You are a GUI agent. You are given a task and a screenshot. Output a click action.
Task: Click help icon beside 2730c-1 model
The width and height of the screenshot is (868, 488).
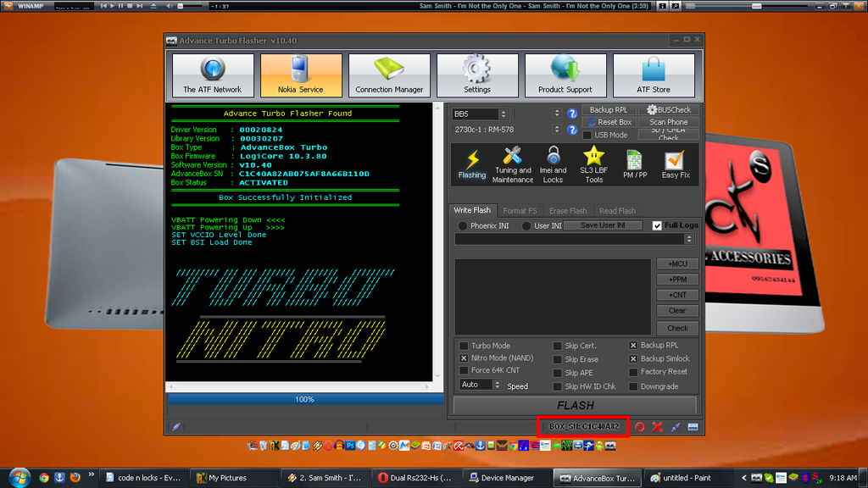pyautogui.click(x=572, y=130)
